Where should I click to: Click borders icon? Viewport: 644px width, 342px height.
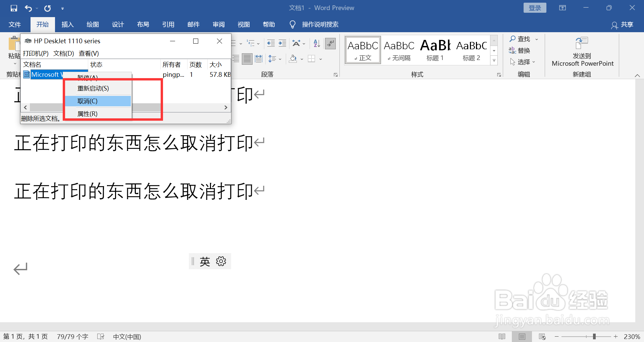pyautogui.click(x=312, y=59)
